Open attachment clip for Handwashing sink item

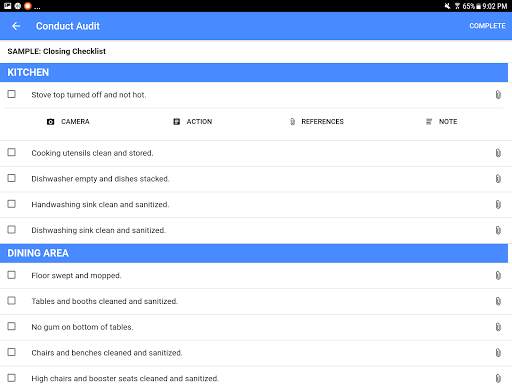point(498,204)
